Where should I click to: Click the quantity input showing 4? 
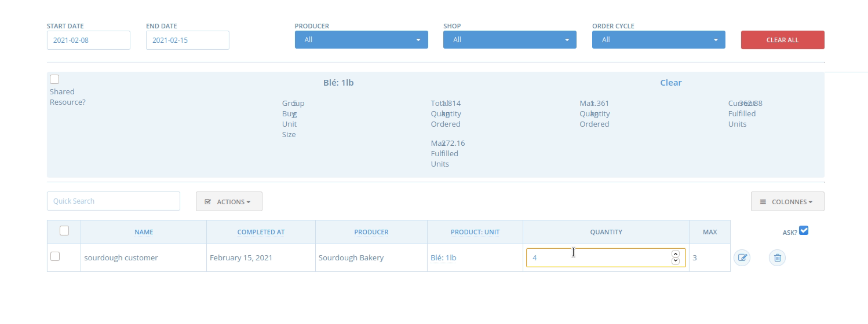(606, 258)
